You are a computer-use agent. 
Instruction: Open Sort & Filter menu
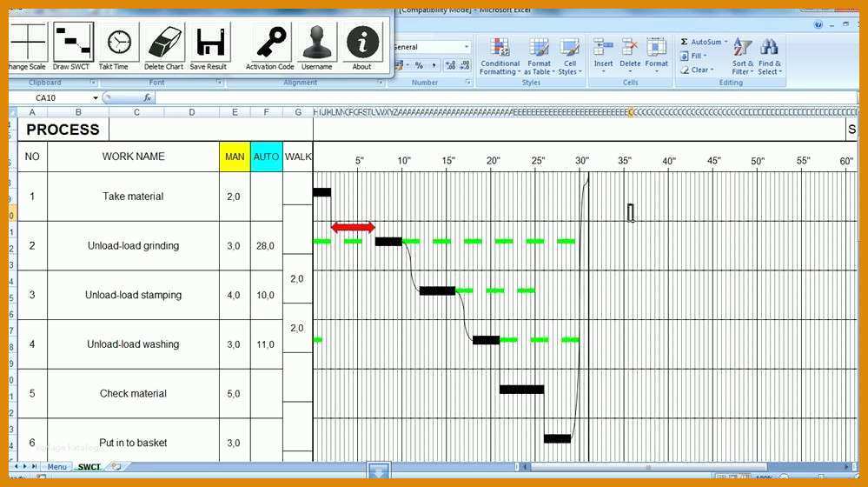point(742,56)
